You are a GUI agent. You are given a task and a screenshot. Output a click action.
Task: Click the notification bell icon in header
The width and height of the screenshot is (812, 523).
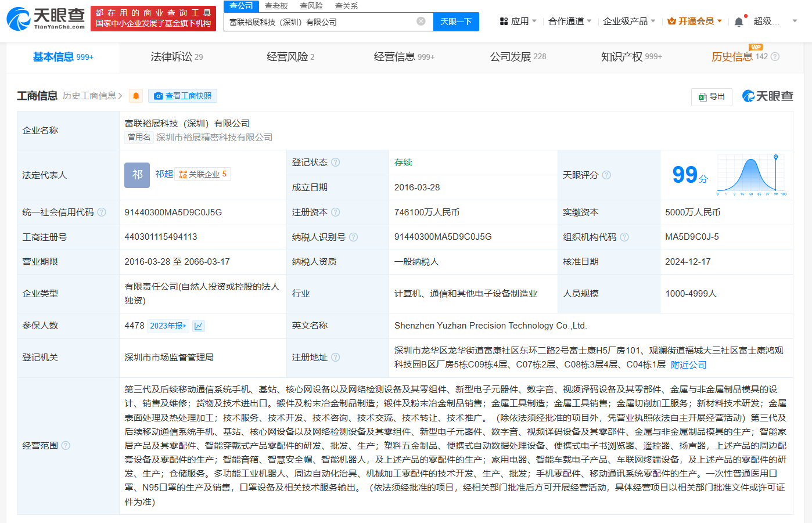pos(738,21)
